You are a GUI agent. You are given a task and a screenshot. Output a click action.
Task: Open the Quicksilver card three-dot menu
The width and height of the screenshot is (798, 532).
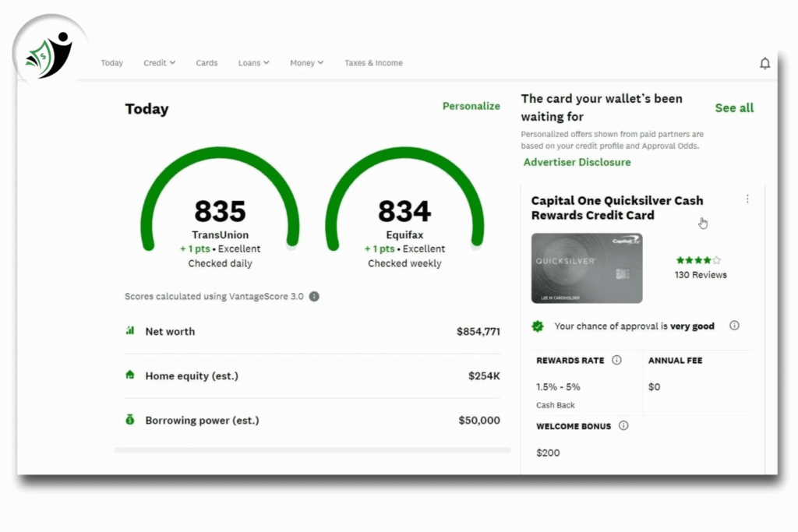pos(747,199)
